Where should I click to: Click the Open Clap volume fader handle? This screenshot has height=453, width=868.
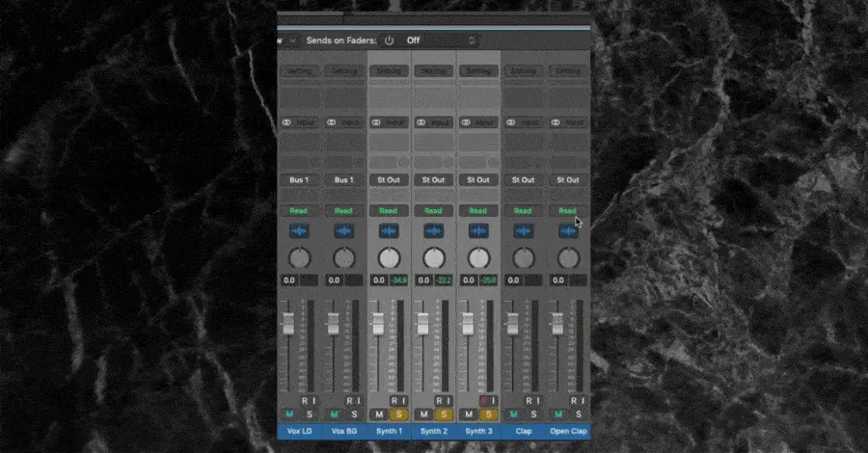pyautogui.click(x=557, y=324)
